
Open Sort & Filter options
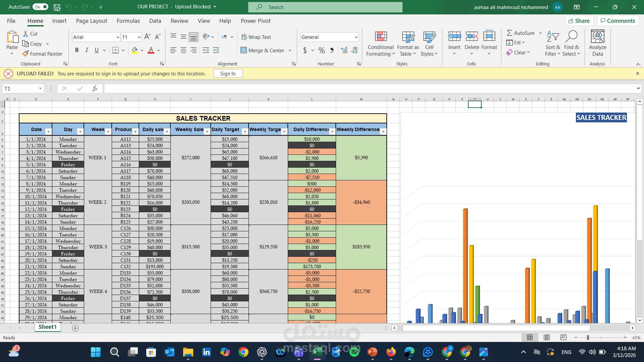point(552,44)
